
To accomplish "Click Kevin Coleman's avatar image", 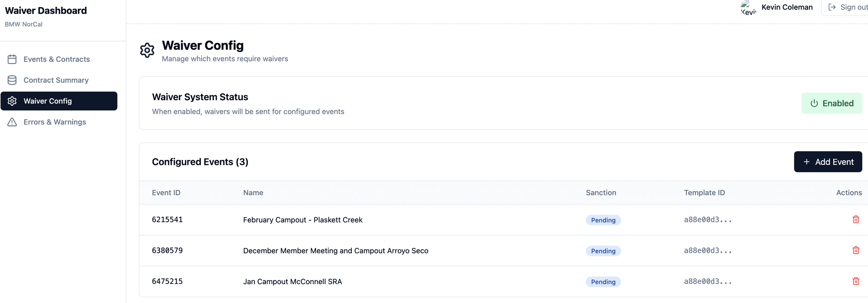I will click(x=749, y=8).
